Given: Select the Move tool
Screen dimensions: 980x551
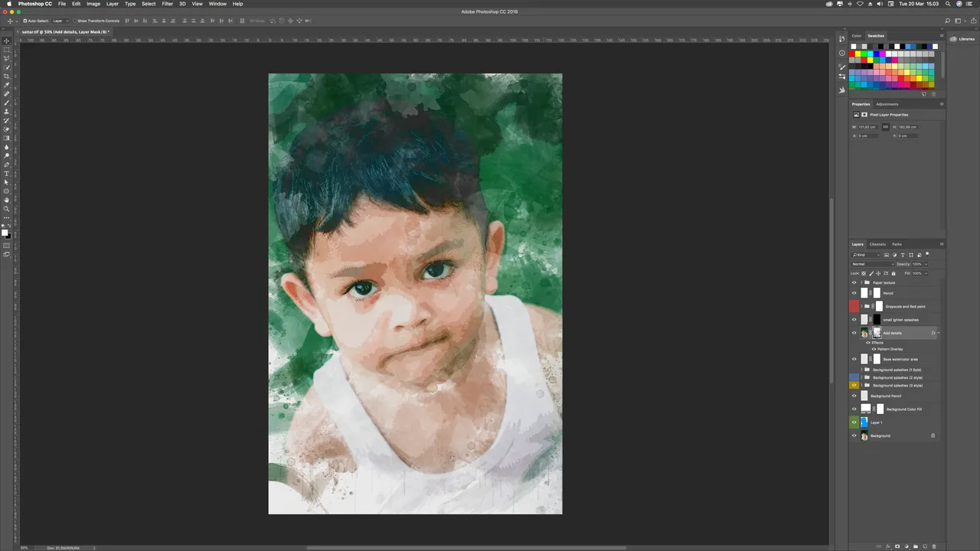Looking at the screenshot, I should pos(7,41).
